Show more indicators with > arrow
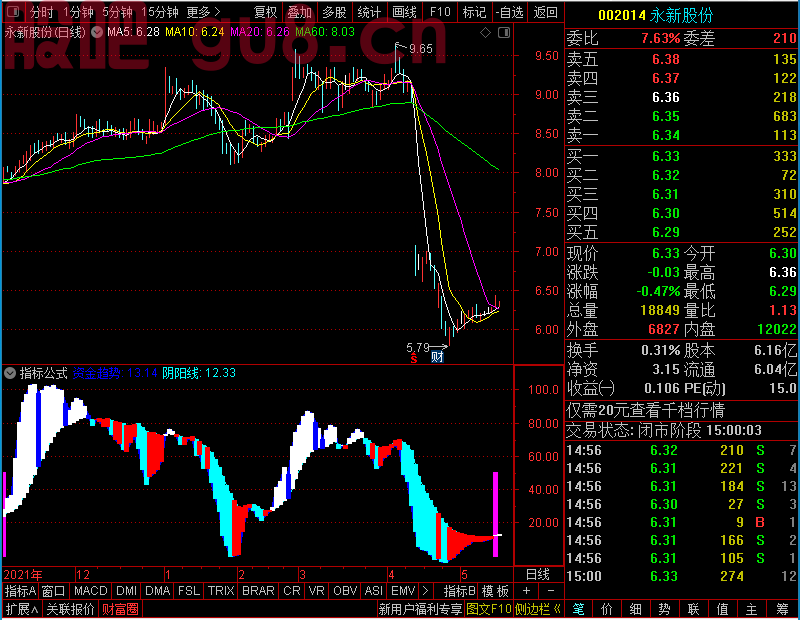 point(426,591)
